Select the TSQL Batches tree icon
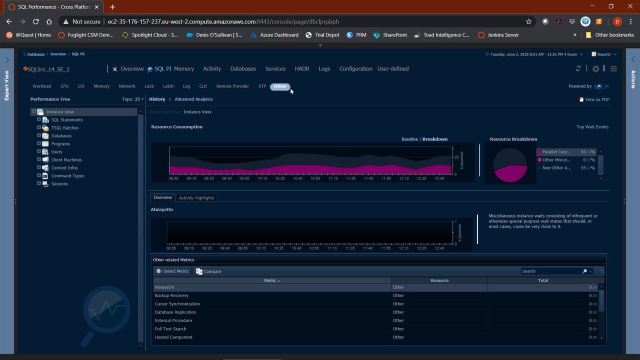640x360 pixels. [45, 128]
